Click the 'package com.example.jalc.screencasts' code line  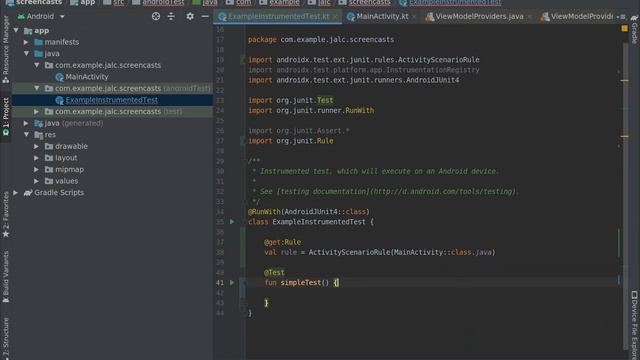coord(321,40)
